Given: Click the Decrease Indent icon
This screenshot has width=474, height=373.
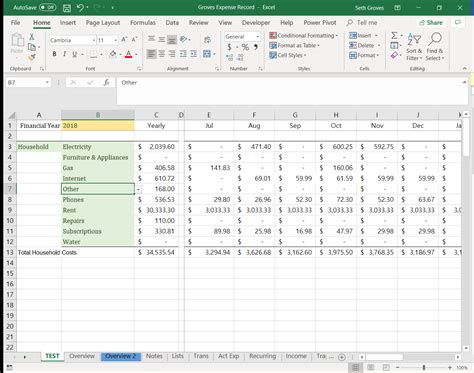Looking at the screenshot, I should coord(183,54).
